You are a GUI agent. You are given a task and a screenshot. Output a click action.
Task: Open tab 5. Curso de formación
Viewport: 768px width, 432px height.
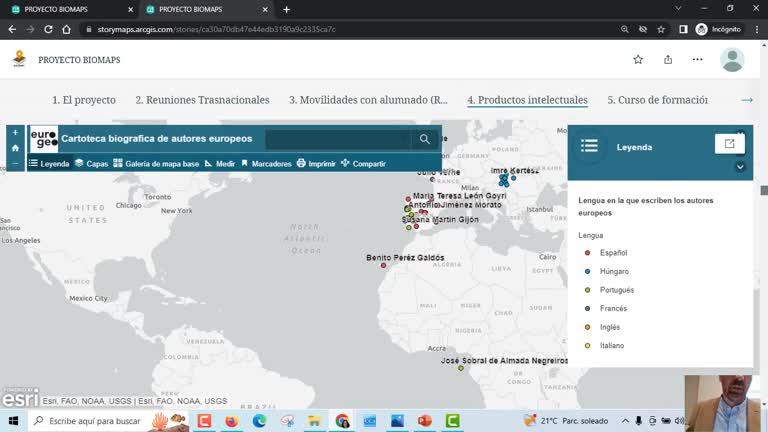pyautogui.click(x=657, y=100)
